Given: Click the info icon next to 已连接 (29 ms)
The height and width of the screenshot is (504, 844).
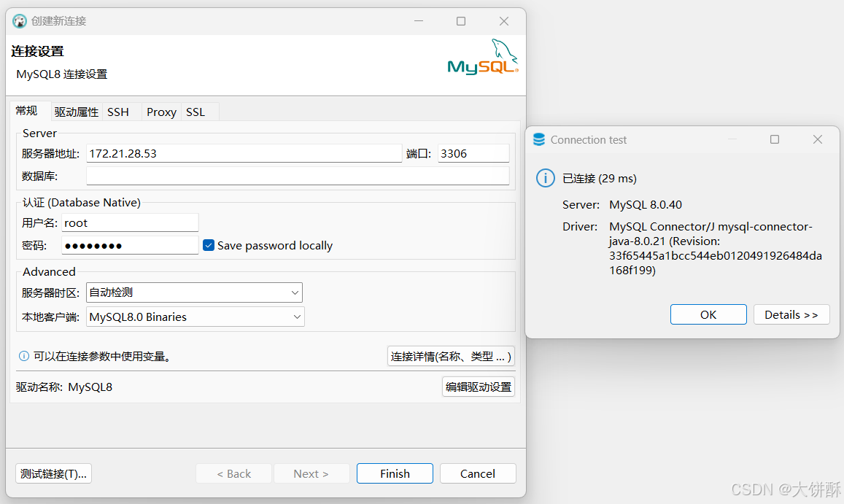Looking at the screenshot, I should tap(545, 178).
